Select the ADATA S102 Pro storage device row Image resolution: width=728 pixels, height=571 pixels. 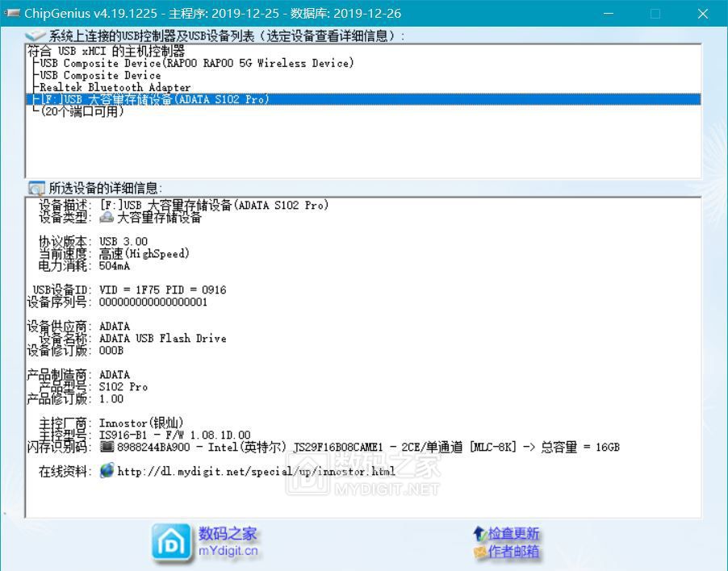pyautogui.click(x=363, y=99)
